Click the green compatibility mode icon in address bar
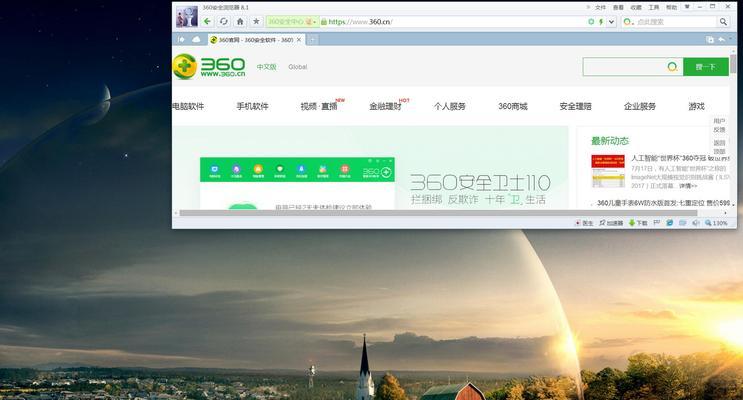 [591, 22]
